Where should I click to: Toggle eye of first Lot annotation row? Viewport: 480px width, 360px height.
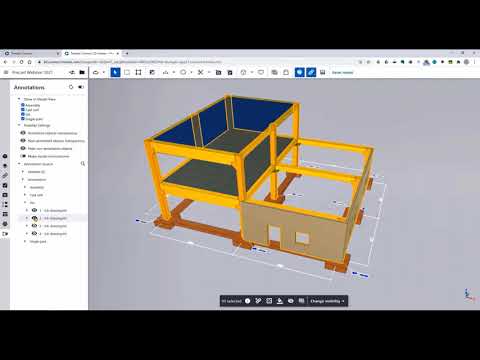pyautogui.click(x=34, y=210)
